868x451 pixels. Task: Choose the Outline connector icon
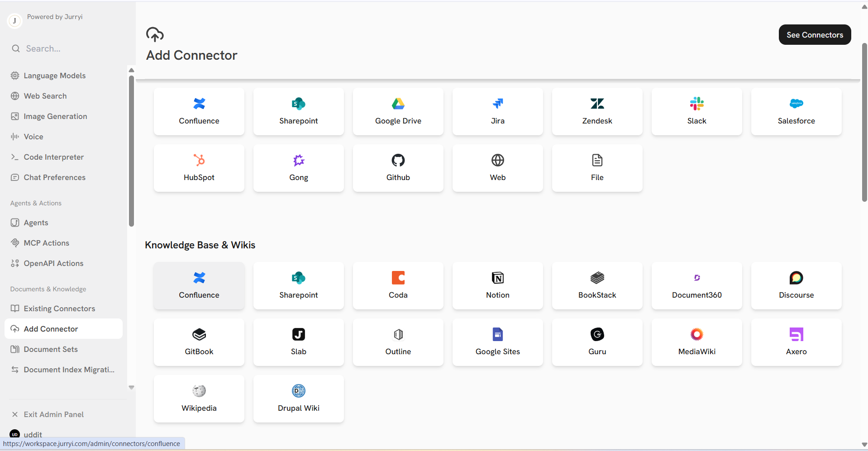(x=398, y=334)
